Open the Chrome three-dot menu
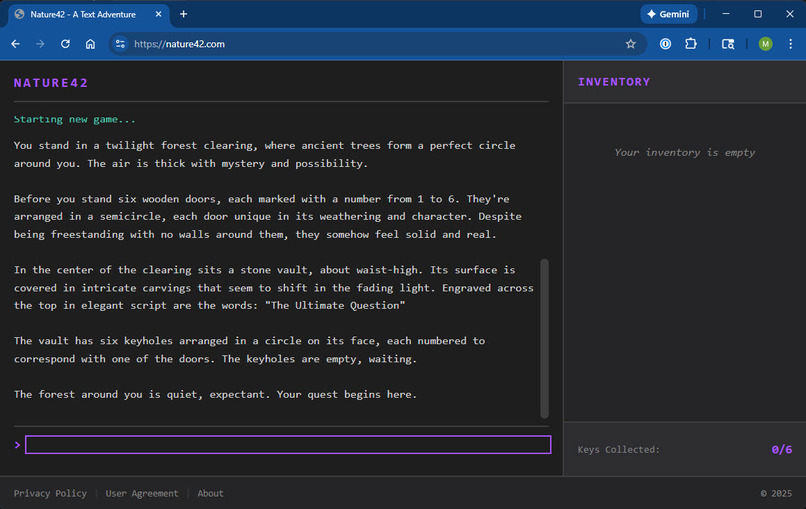806x509 pixels. [x=791, y=44]
